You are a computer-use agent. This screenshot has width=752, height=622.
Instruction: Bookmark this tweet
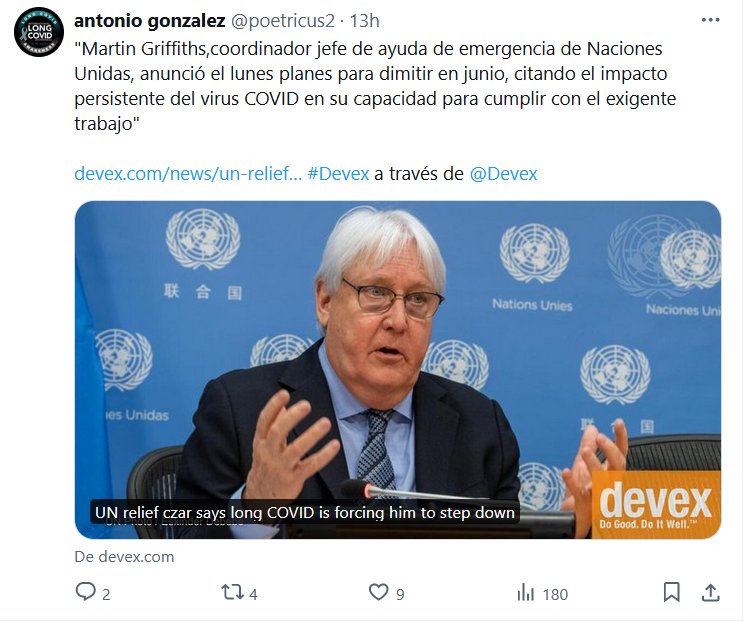pyautogui.click(x=671, y=592)
